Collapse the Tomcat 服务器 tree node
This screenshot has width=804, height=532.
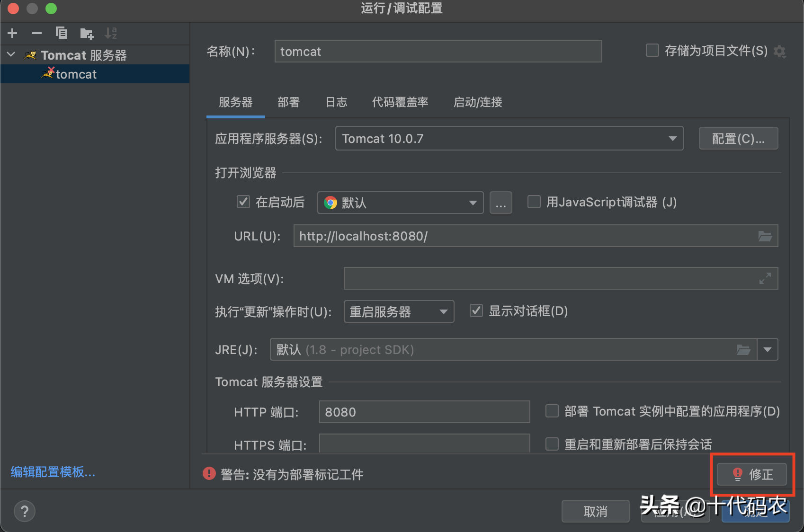pyautogui.click(x=11, y=55)
